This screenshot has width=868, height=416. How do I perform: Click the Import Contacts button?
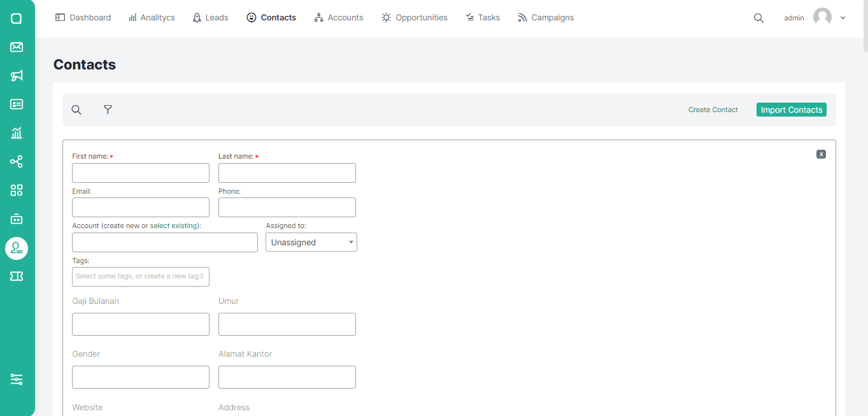pos(791,110)
